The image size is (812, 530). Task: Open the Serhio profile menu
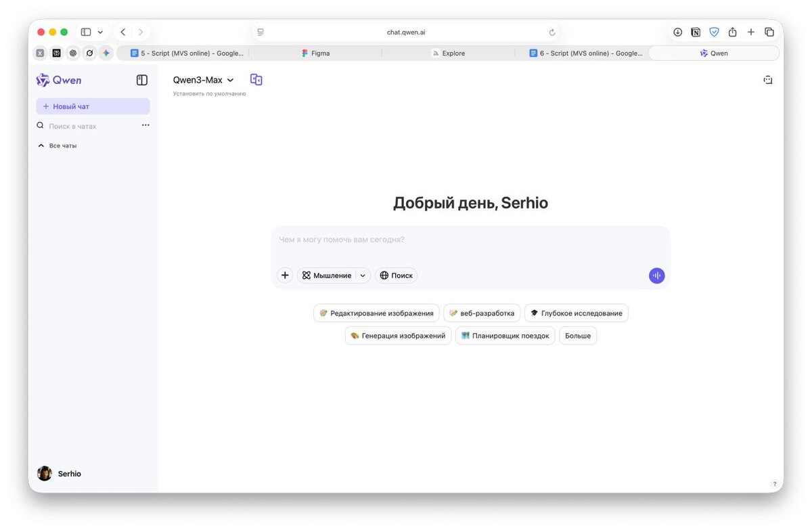[60, 474]
